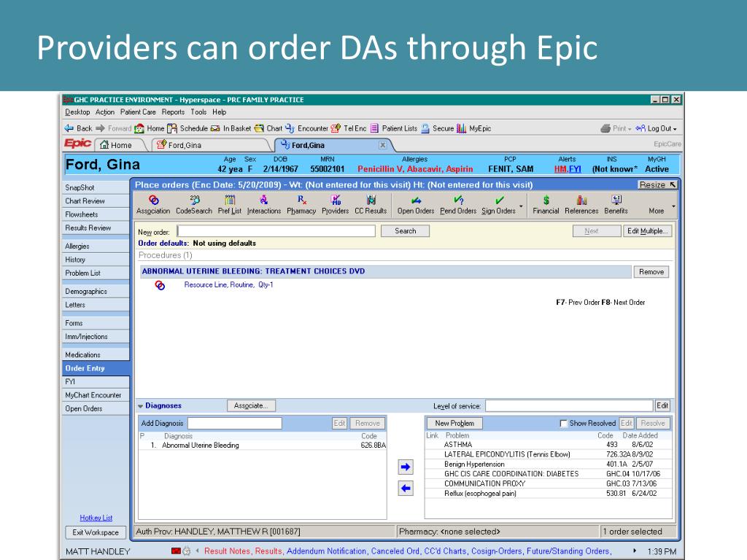Click the Search button for new order
This screenshot has height=560, width=747.
[406, 231]
